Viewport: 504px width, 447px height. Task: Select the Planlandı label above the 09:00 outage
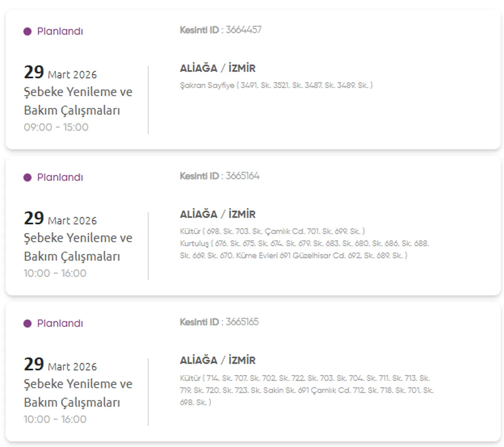[x=60, y=31]
